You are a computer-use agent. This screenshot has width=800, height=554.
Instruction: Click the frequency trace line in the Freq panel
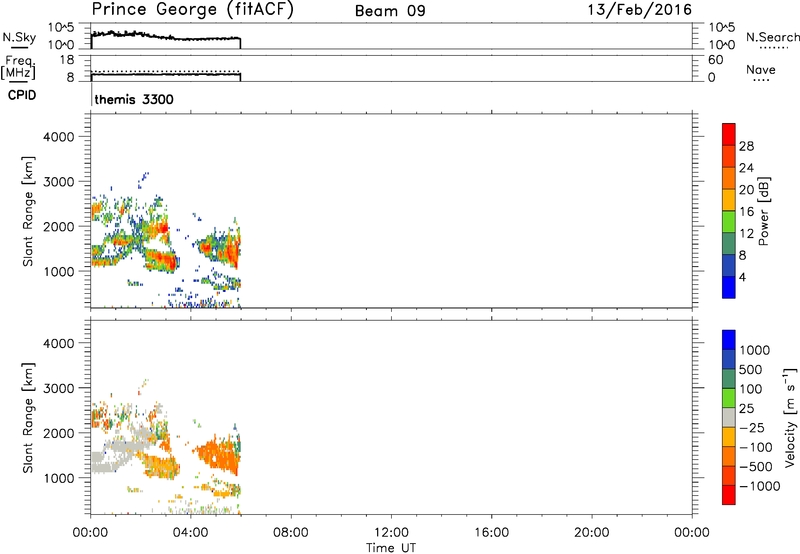(166, 74)
